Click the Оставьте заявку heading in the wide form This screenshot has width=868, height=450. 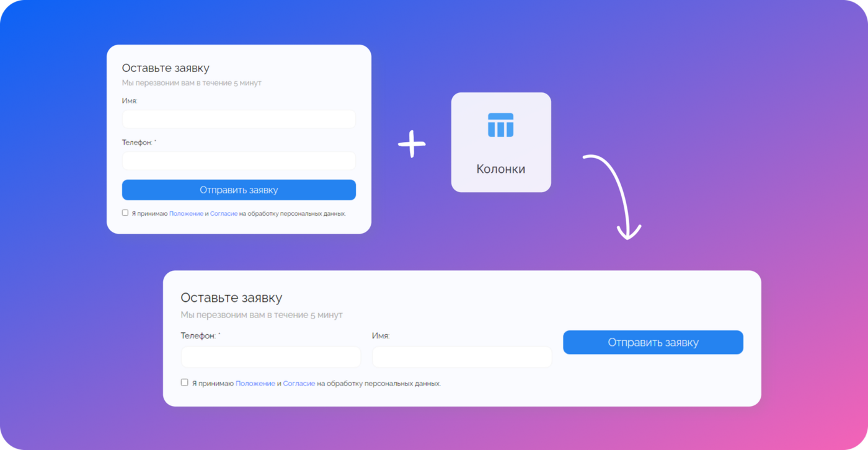pyautogui.click(x=231, y=298)
